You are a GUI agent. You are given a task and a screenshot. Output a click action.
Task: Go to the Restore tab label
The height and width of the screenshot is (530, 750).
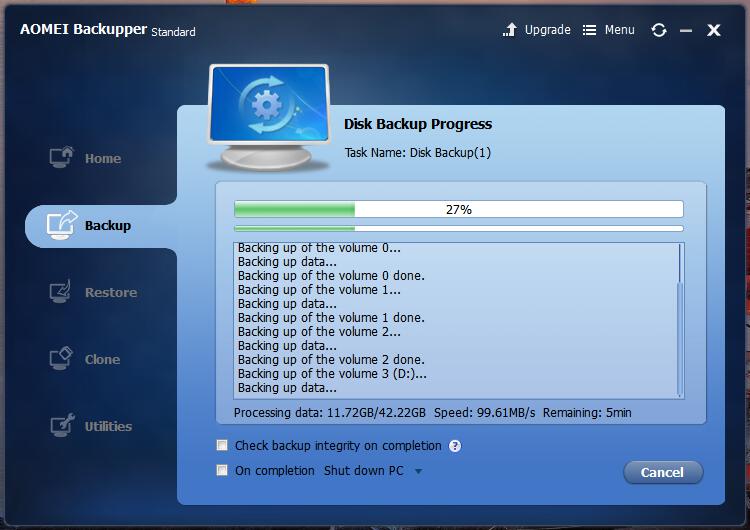[111, 292]
